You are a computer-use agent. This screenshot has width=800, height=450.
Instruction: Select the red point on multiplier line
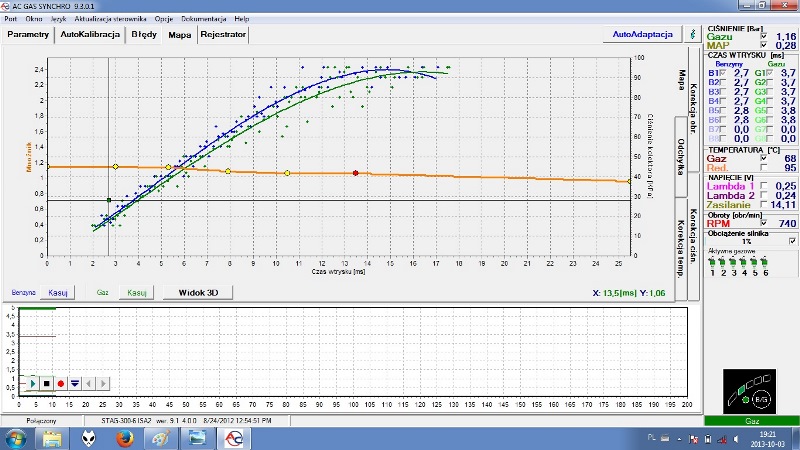tap(356, 173)
